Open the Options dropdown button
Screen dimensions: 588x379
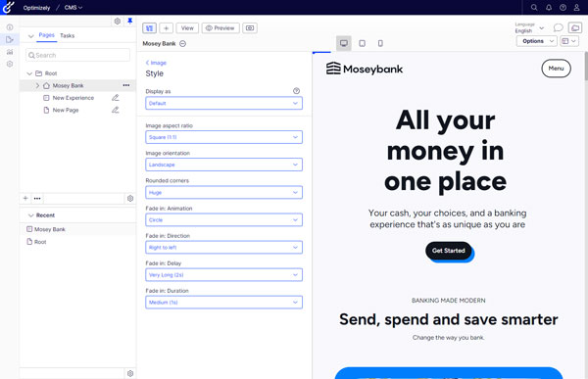[x=536, y=41]
